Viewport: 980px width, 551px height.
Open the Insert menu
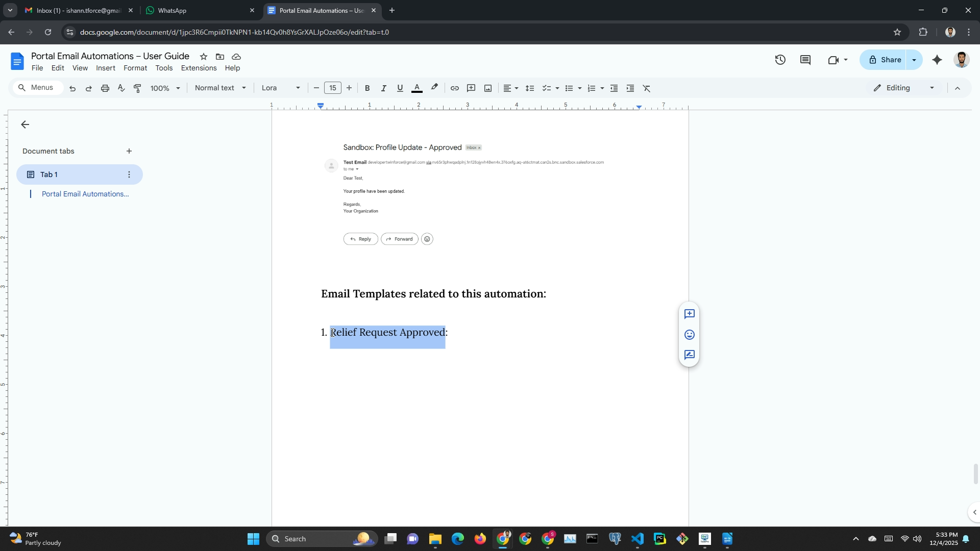tap(105, 68)
